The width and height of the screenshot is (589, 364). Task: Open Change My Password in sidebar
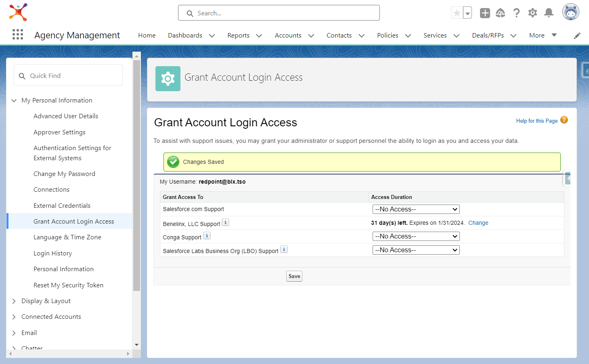[x=64, y=174]
